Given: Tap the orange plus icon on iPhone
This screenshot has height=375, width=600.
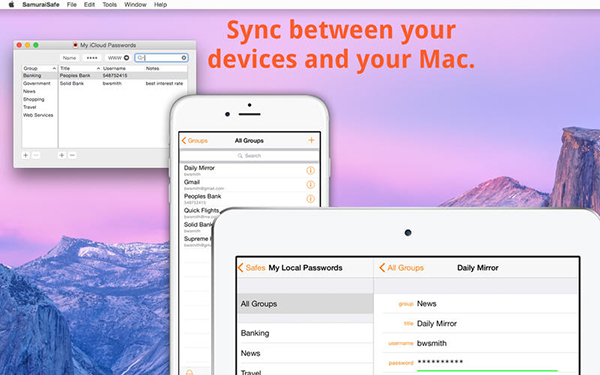Looking at the screenshot, I should pos(311,140).
